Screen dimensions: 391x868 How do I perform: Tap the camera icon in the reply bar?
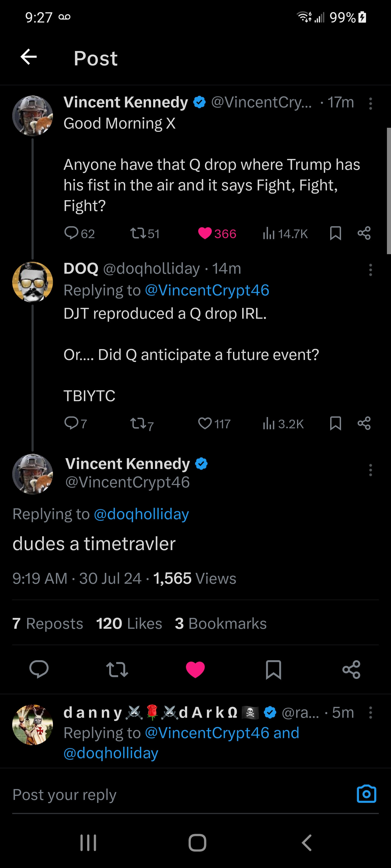366,794
